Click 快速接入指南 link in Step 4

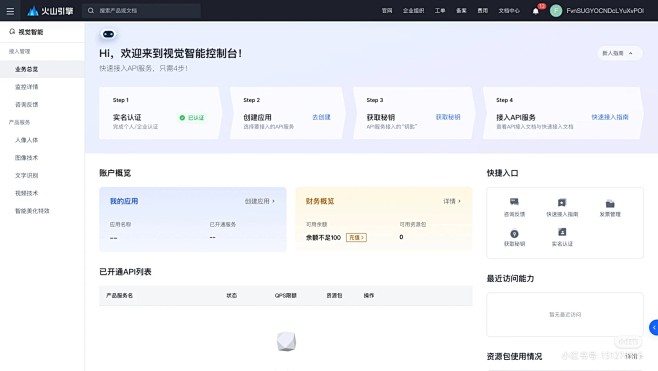[x=610, y=117]
